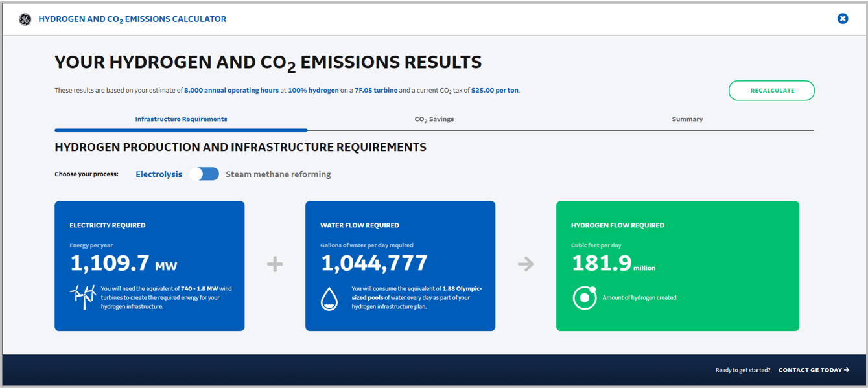This screenshot has height=388, width=868.
Task: Click the Recalculate button
Action: tap(771, 91)
